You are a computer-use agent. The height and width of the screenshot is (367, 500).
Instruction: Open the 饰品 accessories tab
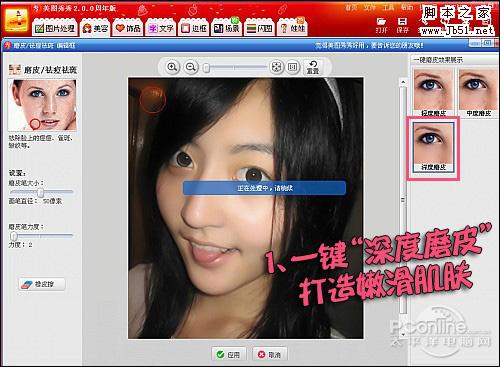128,28
